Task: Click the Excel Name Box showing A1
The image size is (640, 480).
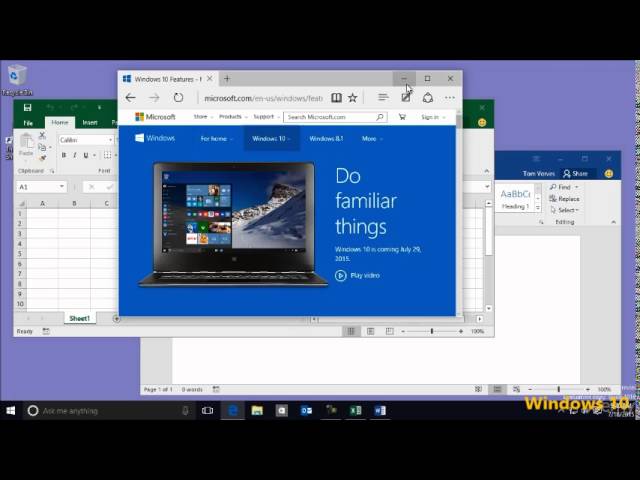Action: 41,187
